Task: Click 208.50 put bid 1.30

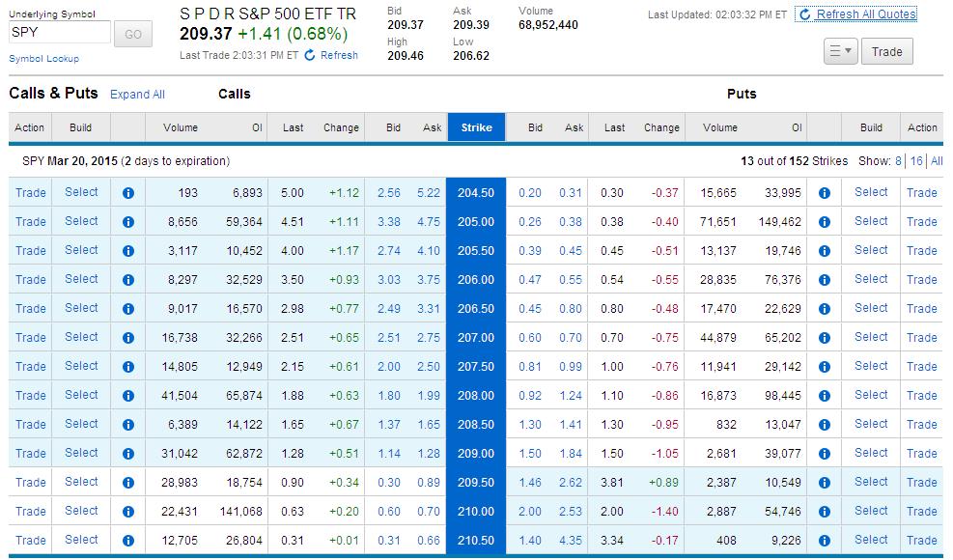Action: 530,425
